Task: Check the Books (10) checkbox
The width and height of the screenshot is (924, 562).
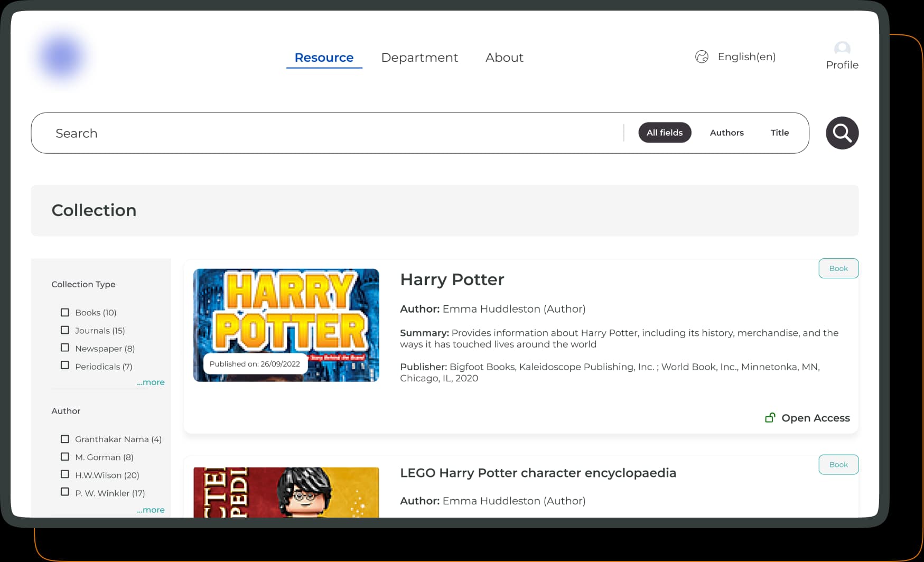Action: click(x=65, y=312)
